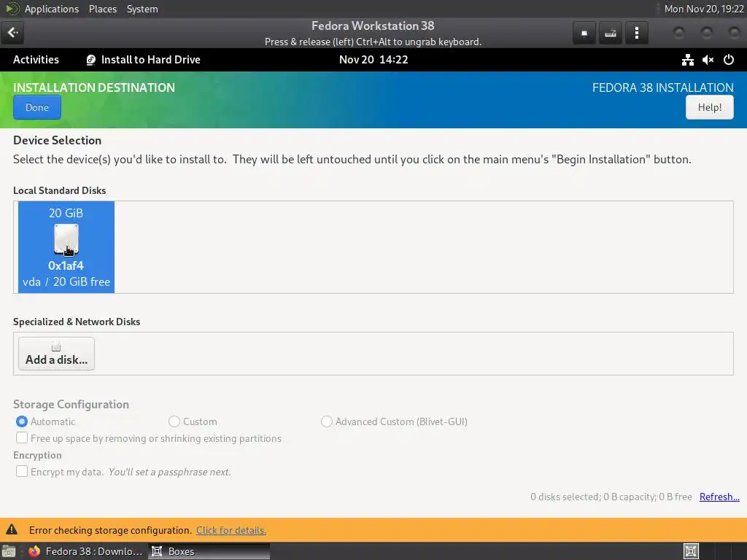Select the 20 GiB vda disk

[x=66, y=246]
